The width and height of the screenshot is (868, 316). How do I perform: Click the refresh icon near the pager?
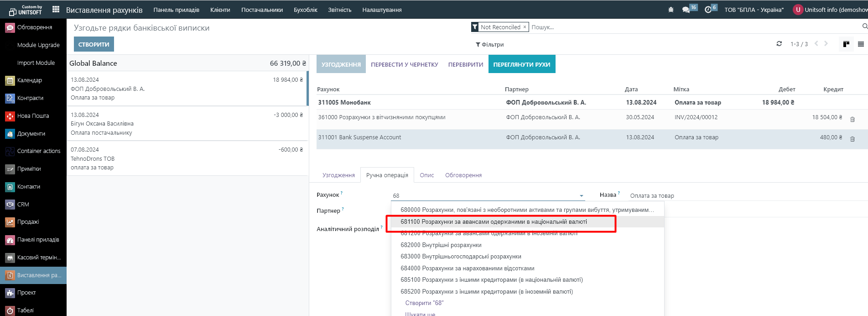tap(779, 44)
